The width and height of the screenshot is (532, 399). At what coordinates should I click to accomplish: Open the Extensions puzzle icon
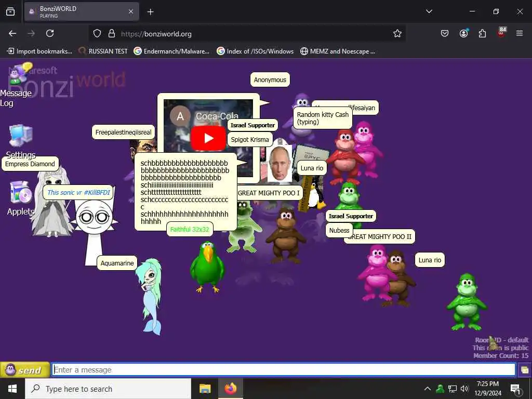click(x=482, y=34)
